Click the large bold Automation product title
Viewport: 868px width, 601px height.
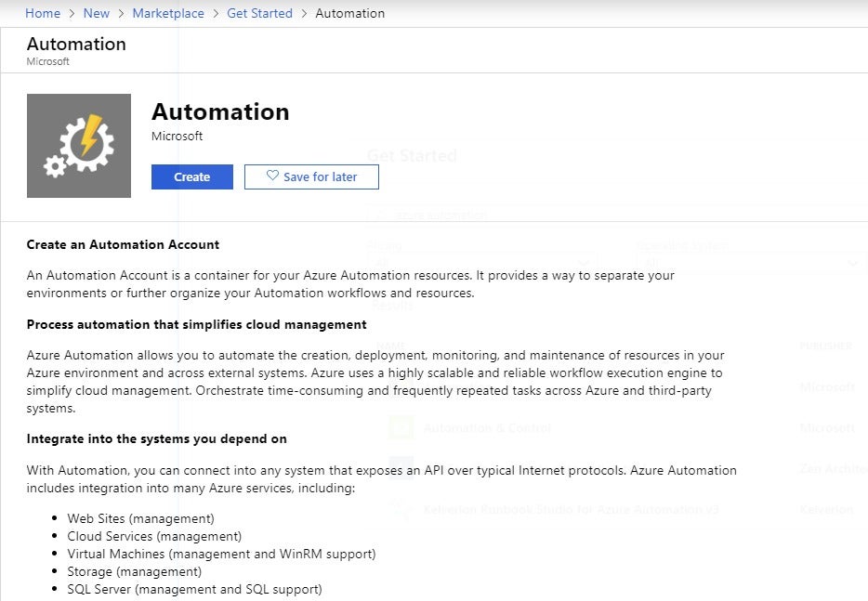(220, 111)
